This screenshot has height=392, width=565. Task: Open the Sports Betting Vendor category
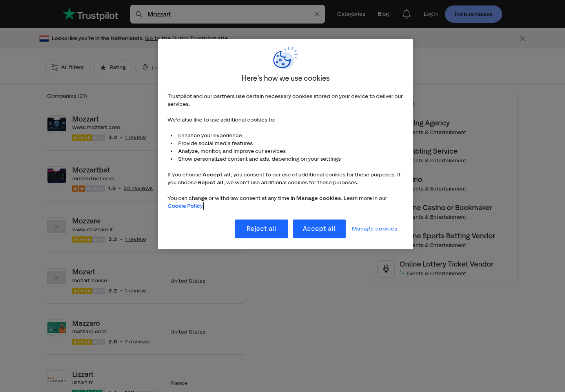click(x=454, y=236)
